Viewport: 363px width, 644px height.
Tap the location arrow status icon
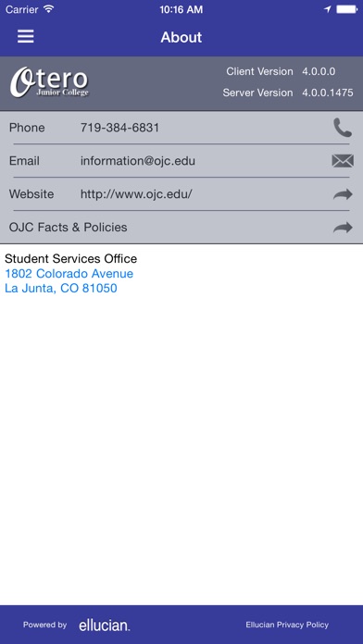click(327, 9)
